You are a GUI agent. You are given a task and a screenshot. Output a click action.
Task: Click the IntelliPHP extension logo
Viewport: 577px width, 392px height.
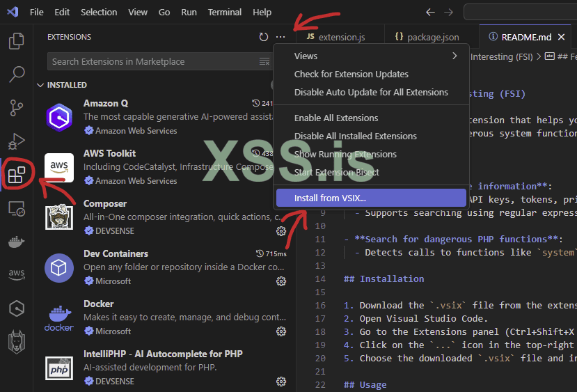point(59,368)
